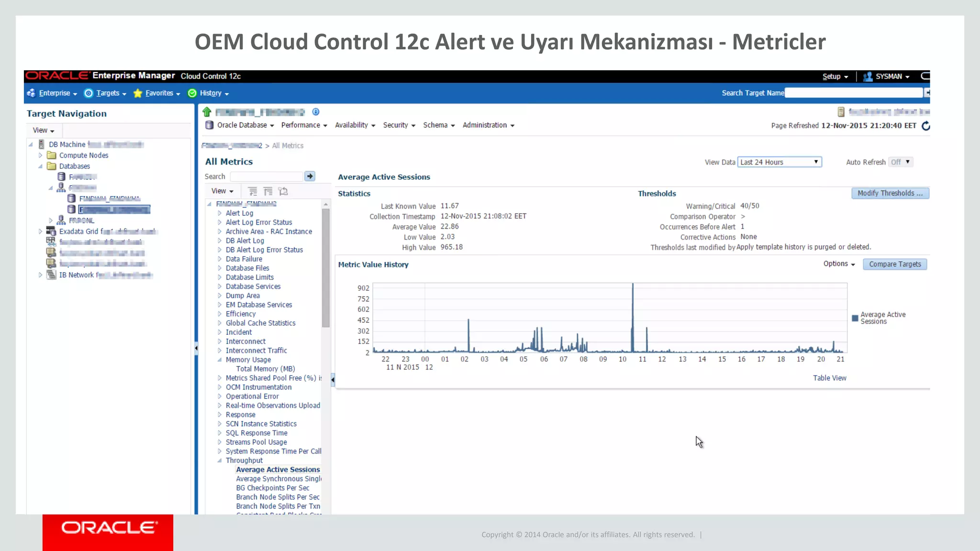Click the Compare Targets button
The height and width of the screenshot is (551, 980).
point(895,264)
